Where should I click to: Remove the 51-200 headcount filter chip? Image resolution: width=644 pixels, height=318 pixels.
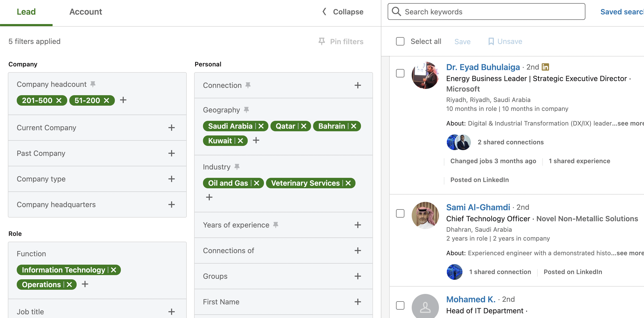tap(106, 100)
